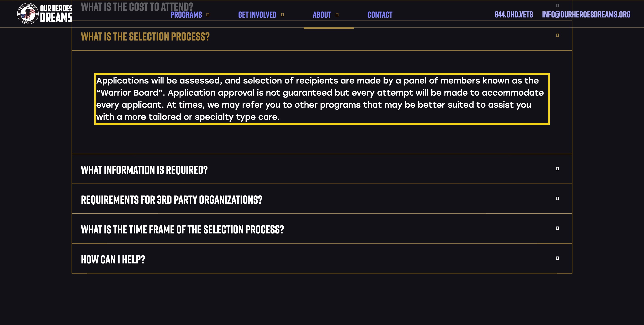The height and width of the screenshot is (325, 644).
Task: Go to the Contact page
Action: (380, 15)
